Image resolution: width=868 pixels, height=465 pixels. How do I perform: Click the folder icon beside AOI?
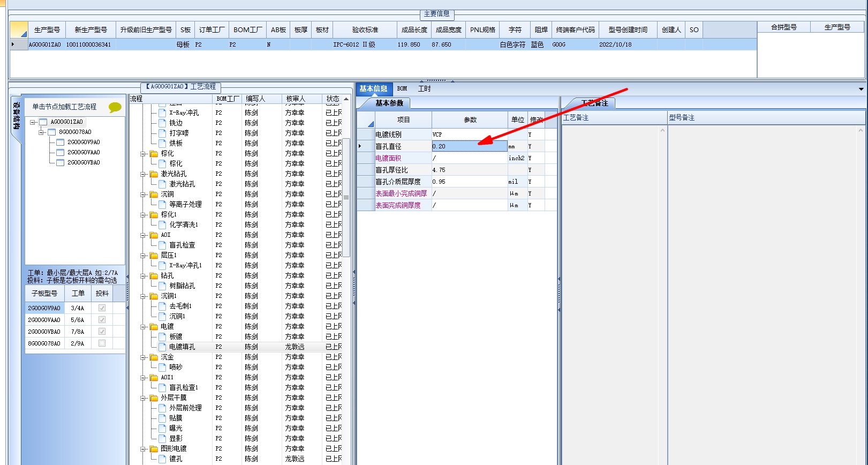pos(154,235)
